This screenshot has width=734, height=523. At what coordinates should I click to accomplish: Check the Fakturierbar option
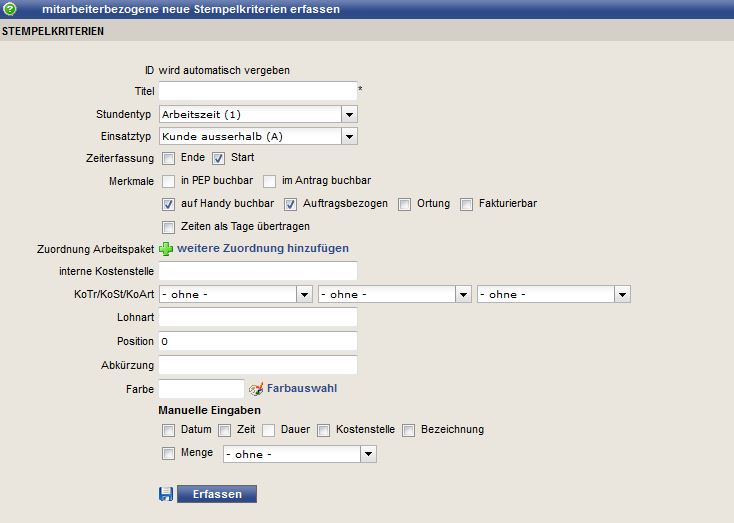pyautogui.click(x=466, y=204)
